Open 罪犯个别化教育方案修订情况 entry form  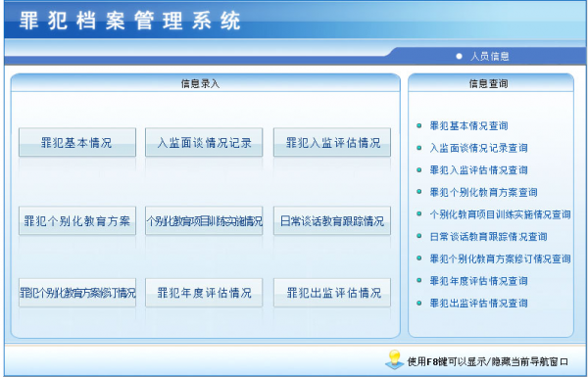[77, 293]
